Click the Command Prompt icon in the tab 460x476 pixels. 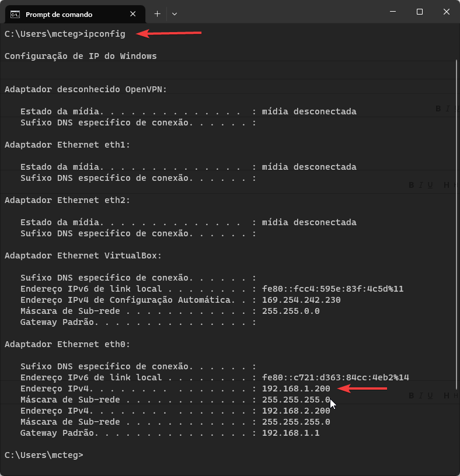tap(16, 14)
